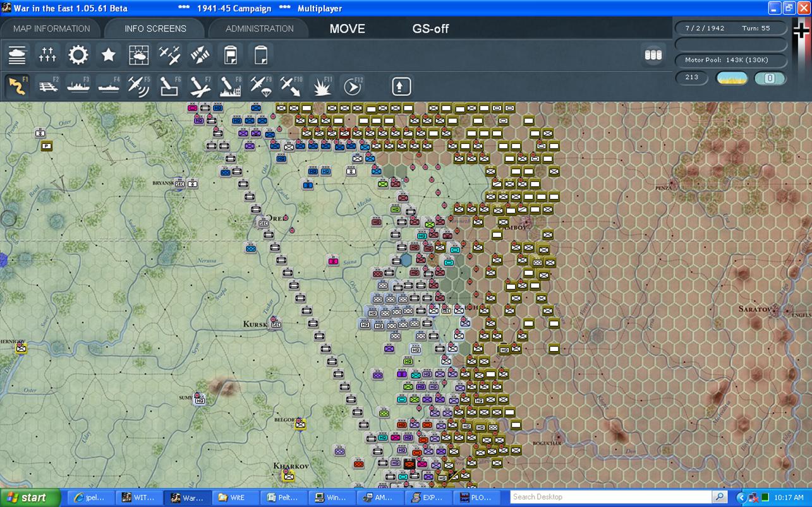Switch to the INFO SCREENS tab
The height and width of the screenshot is (507, 812).
[155, 28]
